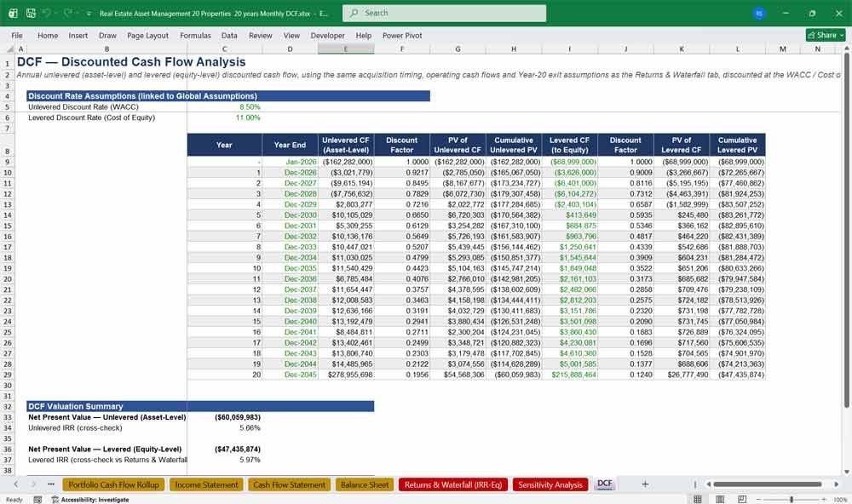Switch to Cash Flow Statement sheet tab
The width and height of the screenshot is (852, 504).
(289, 484)
